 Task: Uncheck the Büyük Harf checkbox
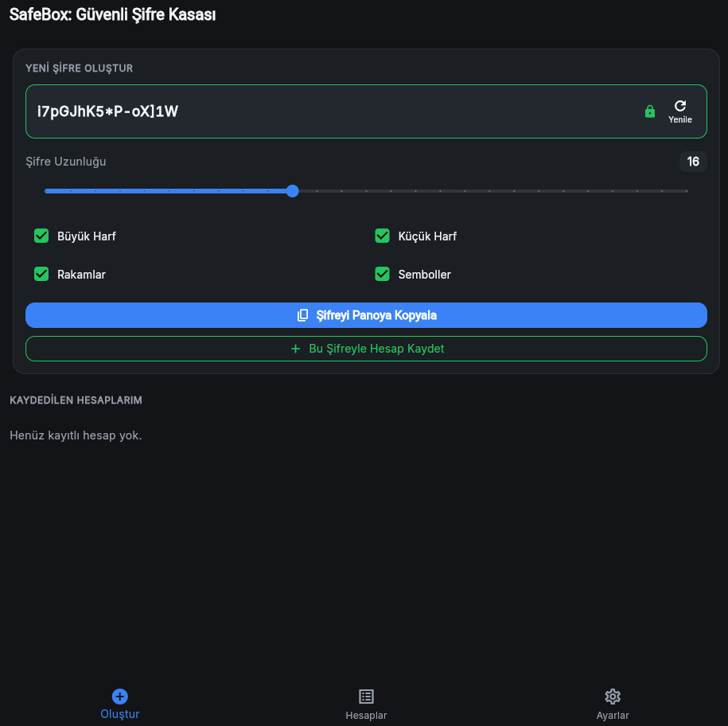pyautogui.click(x=41, y=236)
